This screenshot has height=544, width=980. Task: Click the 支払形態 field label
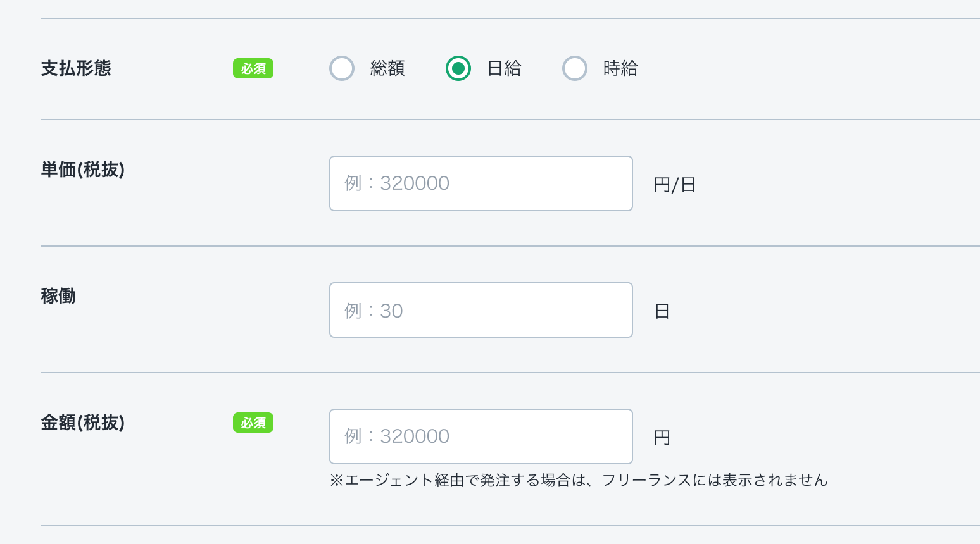(76, 68)
